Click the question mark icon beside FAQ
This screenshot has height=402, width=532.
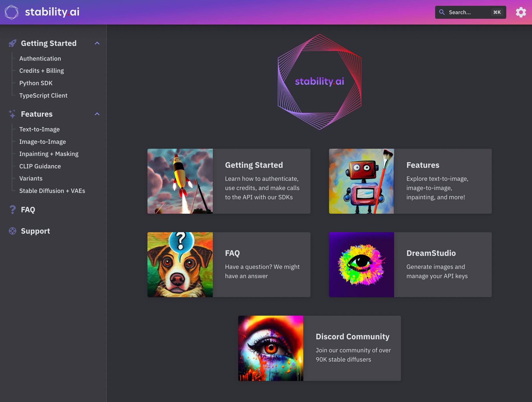tap(12, 209)
